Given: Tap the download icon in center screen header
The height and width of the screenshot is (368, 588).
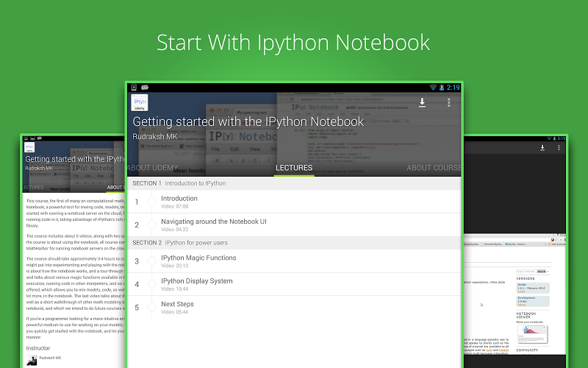Looking at the screenshot, I should tap(422, 102).
